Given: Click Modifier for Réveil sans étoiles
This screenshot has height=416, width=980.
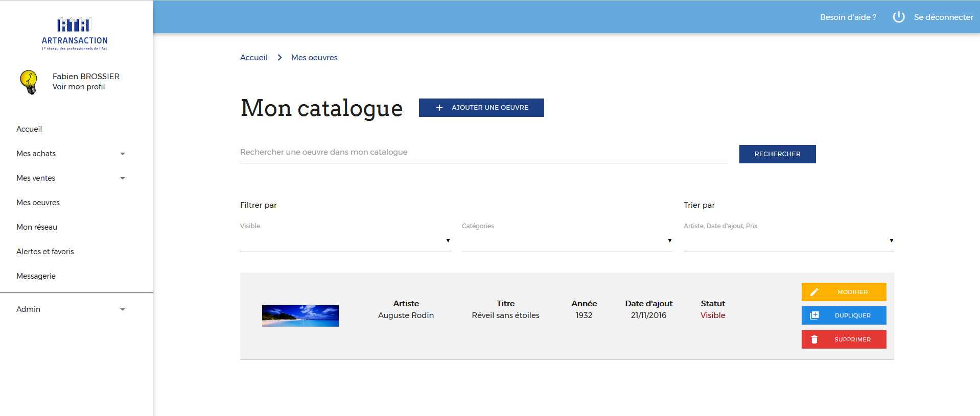Looking at the screenshot, I should coord(844,292).
